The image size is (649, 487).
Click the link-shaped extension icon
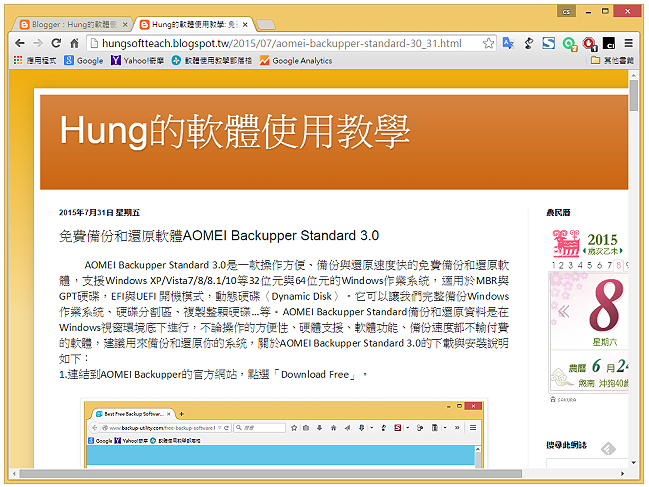coord(529,43)
